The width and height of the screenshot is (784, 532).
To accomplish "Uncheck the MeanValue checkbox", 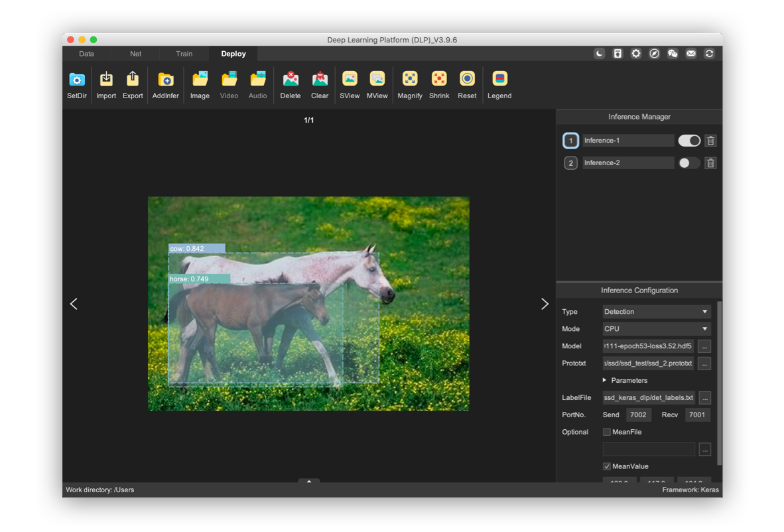I will click(607, 466).
